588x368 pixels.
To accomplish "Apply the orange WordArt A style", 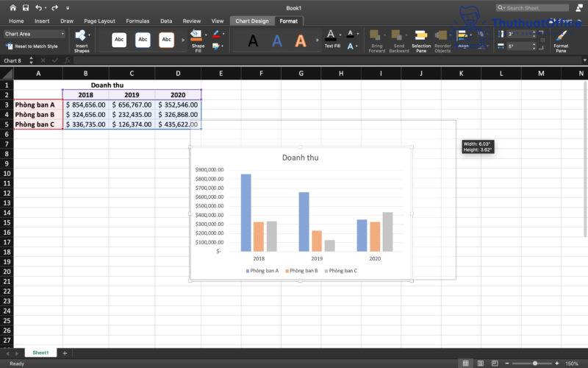I will (x=301, y=40).
